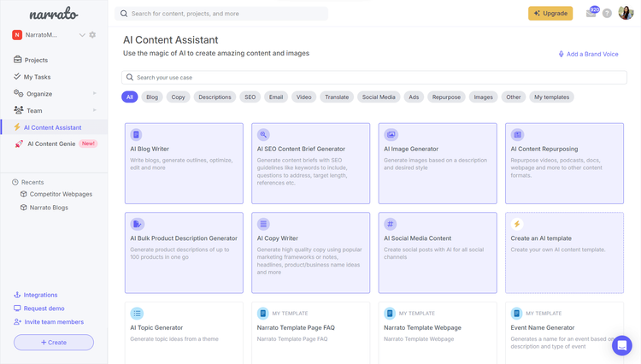Click the AI SEO Content Brief Generator icon
This screenshot has width=641, height=364.
263,134
